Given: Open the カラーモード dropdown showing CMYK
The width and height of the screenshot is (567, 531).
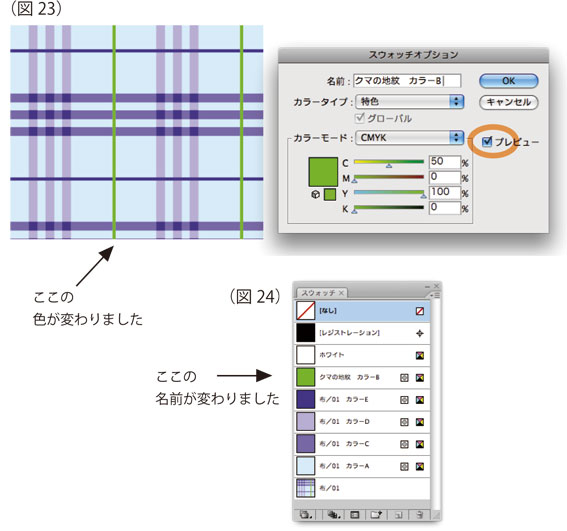Looking at the screenshot, I should (409, 138).
